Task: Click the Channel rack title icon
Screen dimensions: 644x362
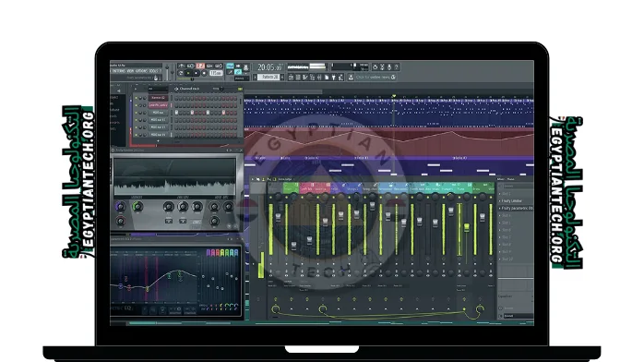Action: click(x=176, y=89)
